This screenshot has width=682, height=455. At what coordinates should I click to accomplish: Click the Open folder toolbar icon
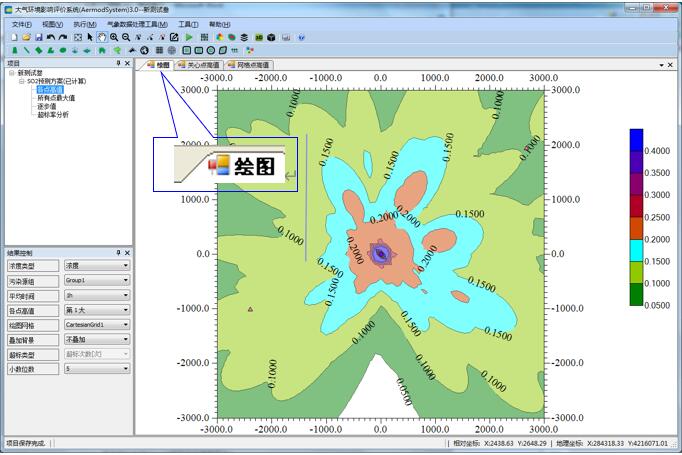26,37
